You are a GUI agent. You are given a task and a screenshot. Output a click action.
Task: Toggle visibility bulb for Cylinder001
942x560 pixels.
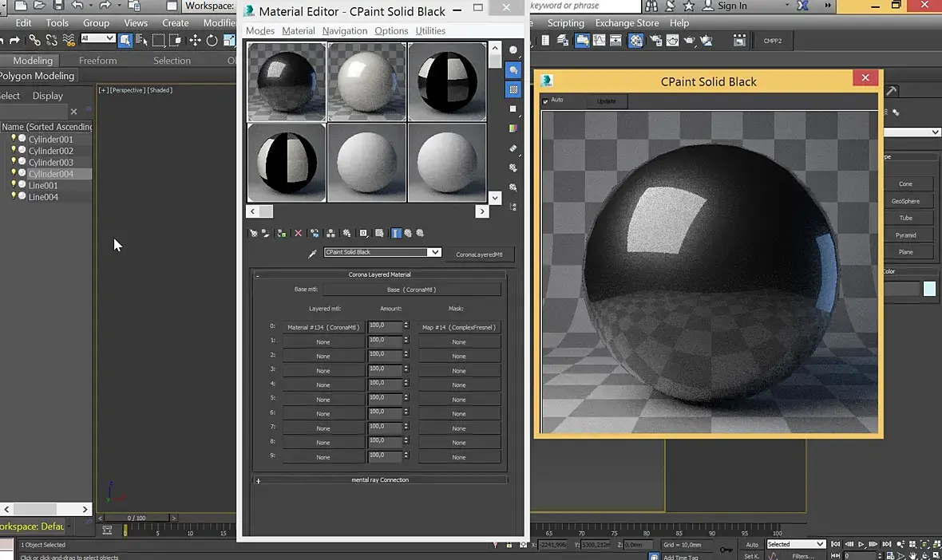click(x=14, y=139)
